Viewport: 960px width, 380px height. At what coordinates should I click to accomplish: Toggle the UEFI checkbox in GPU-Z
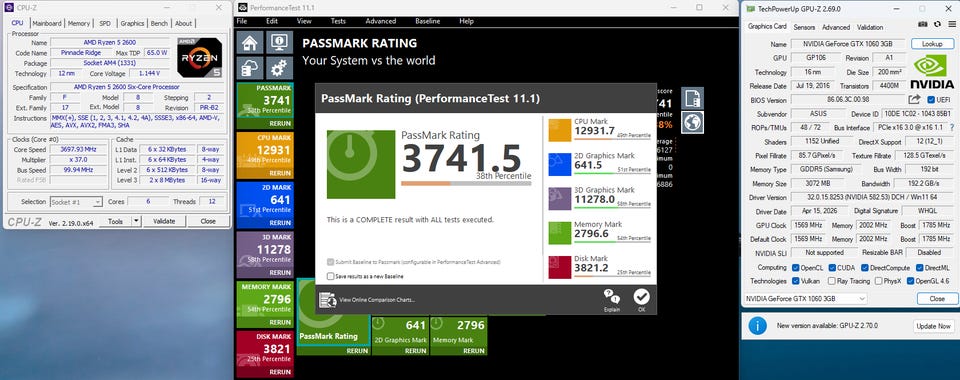click(931, 100)
